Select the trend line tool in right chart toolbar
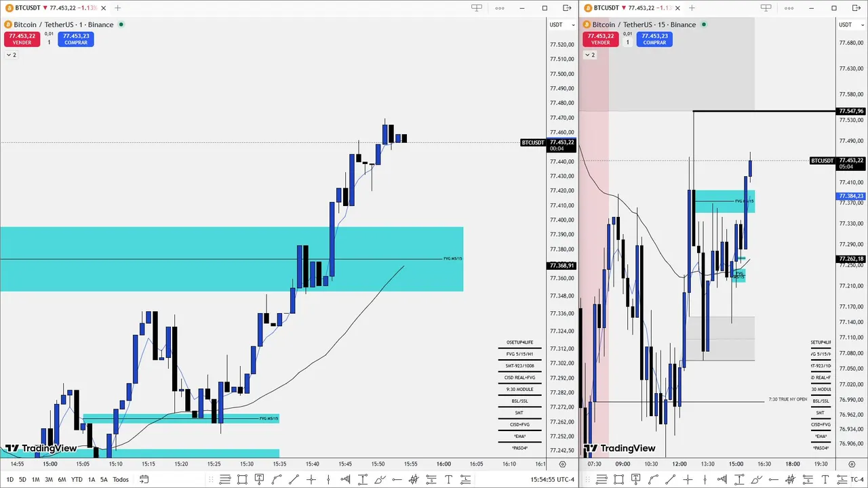This screenshot has height=488, width=868. (x=670, y=479)
